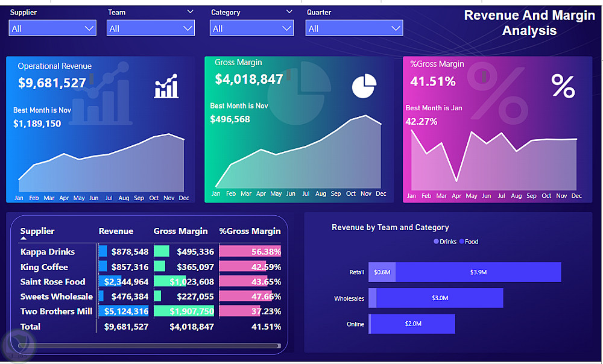
Task: Click the sort arrow under Supplier column header
Action: 24,238
